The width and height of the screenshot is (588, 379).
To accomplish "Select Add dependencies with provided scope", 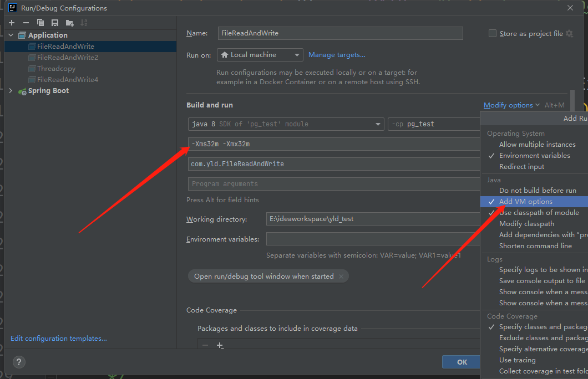I will (534, 234).
